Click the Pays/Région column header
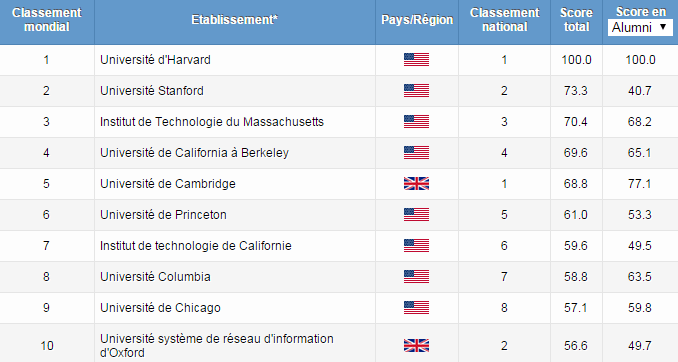The height and width of the screenshot is (362, 678). (x=417, y=20)
